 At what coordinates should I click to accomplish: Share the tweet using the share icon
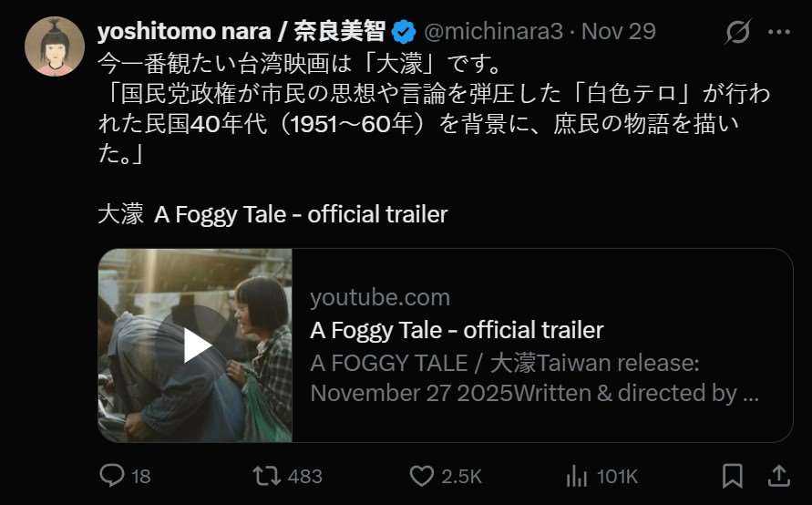click(x=779, y=476)
